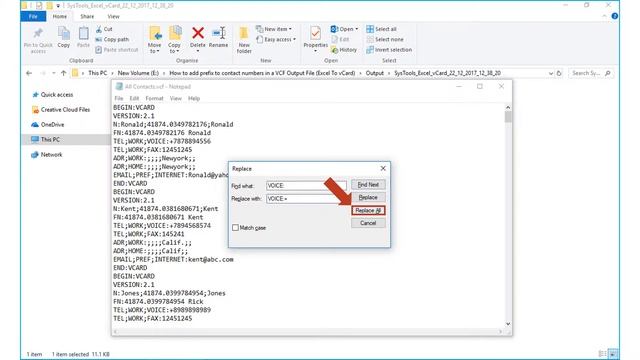Open Notepad Help menu
Screen dimensions: 640x360
click(194, 98)
